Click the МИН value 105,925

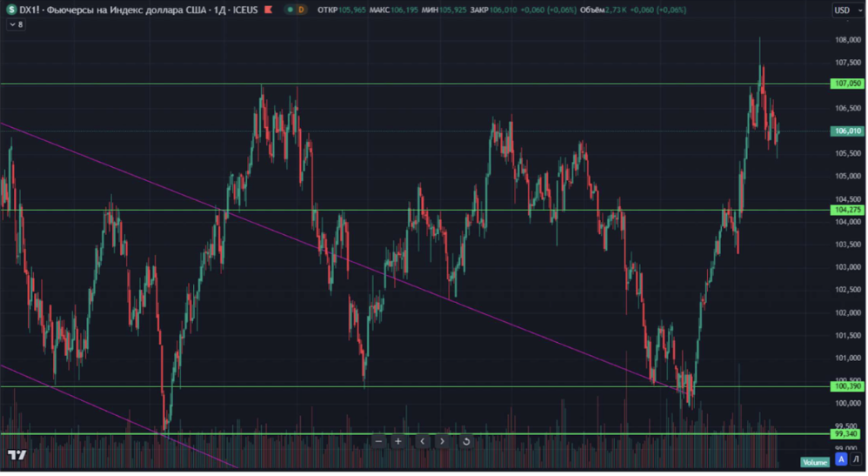coord(453,10)
